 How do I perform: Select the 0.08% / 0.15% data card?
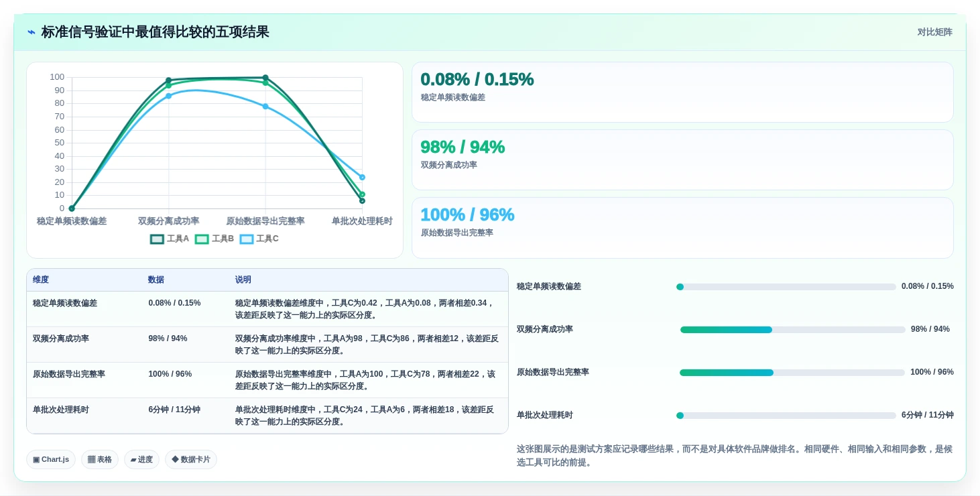(x=682, y=92)
